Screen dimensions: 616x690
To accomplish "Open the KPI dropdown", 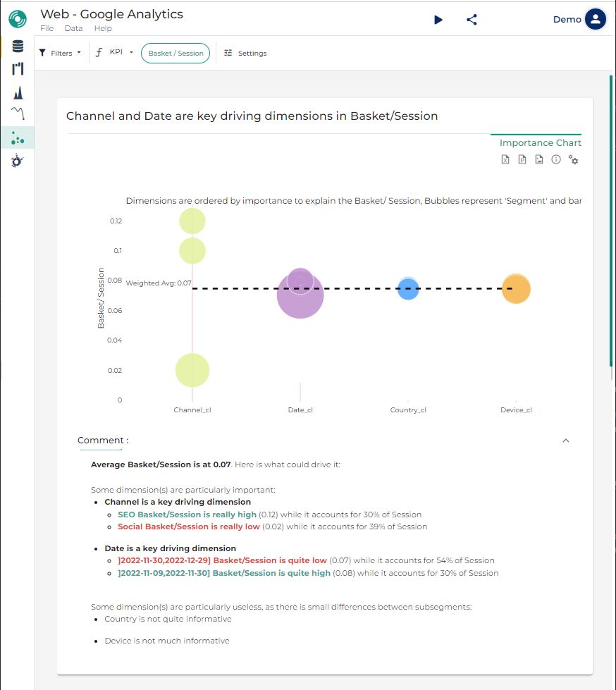I will 114,52.
